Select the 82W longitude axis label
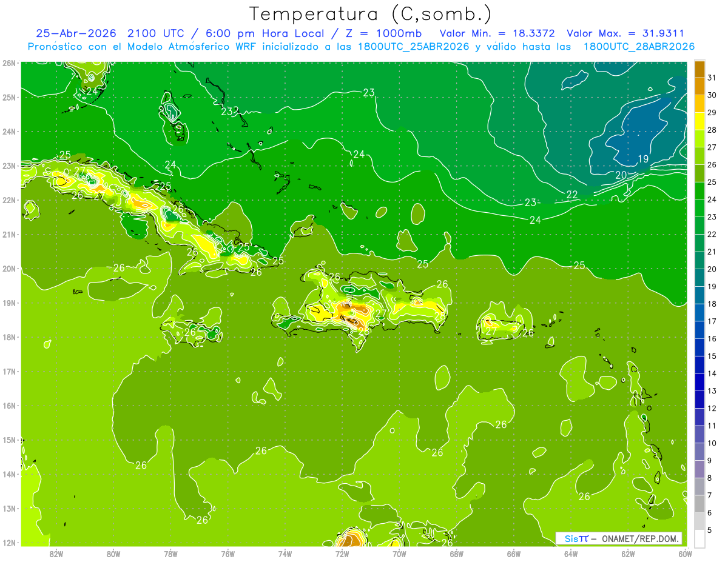 pyautogui.click(x=56, y=554)
